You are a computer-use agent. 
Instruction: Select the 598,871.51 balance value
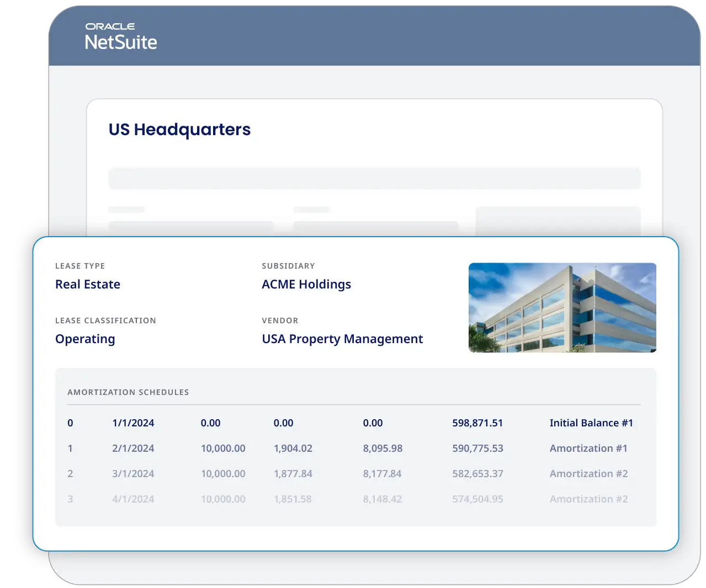click(x=477, y=423)
